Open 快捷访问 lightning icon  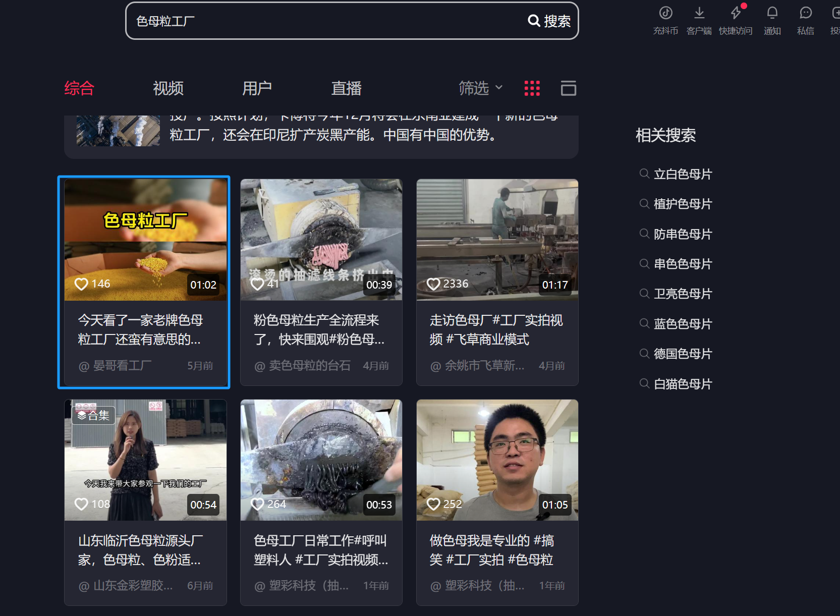pos(736,13)
